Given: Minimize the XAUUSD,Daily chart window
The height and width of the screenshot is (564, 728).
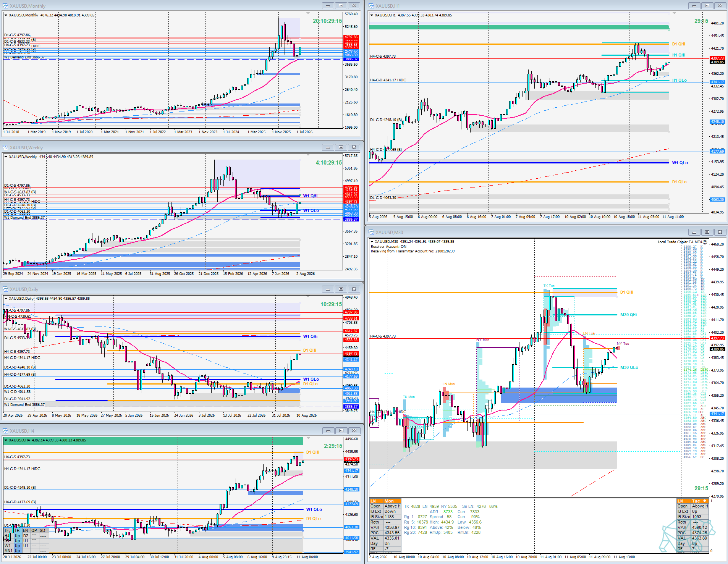Looking at the screenshot, I should pyautogui.click(x=328, y=289).
